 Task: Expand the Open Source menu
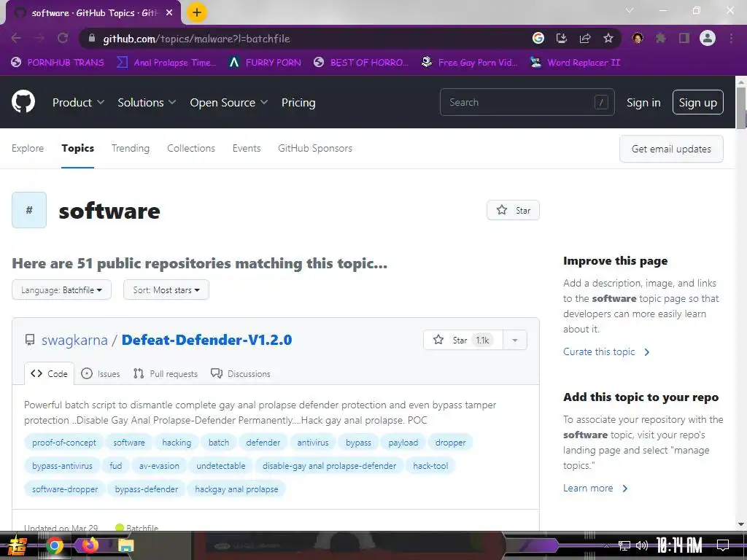coord(228,102)
